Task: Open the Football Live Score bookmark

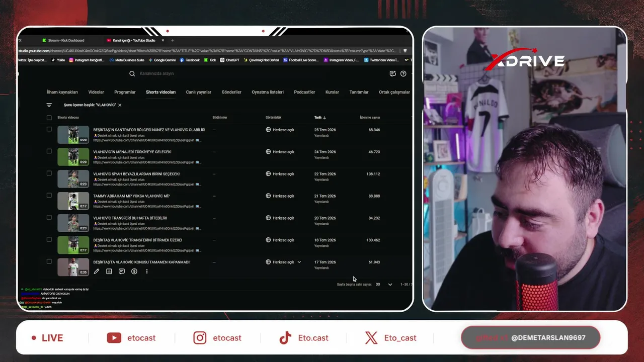Action: [301, 60]
